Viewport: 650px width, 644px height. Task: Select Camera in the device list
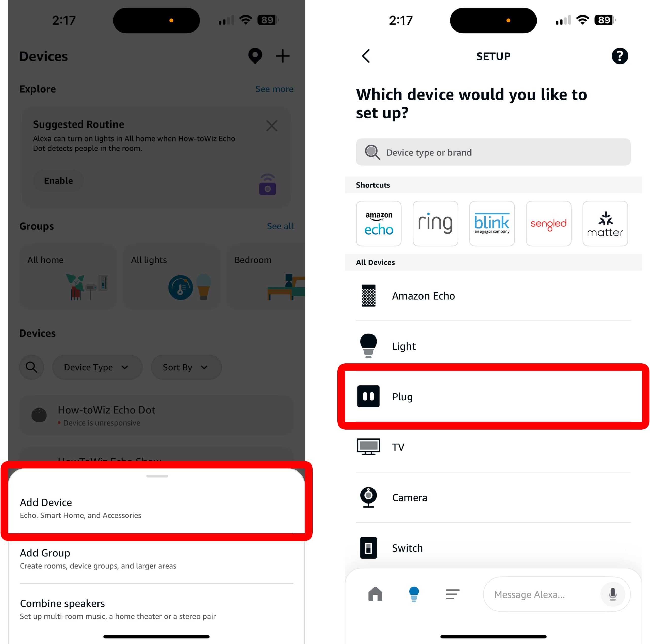click(x=493, y=497)
